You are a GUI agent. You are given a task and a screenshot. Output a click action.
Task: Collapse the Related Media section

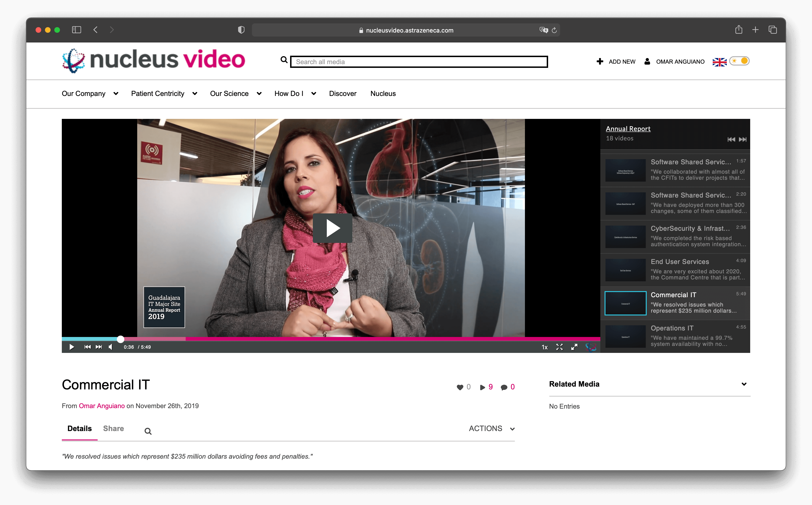(744, 384)
